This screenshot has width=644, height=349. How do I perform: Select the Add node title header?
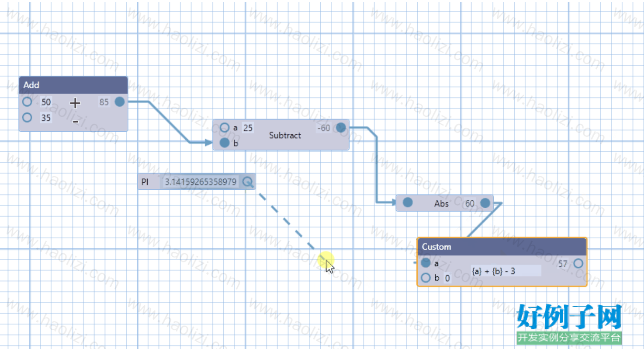pyautogui.click(x=73, y=85)
